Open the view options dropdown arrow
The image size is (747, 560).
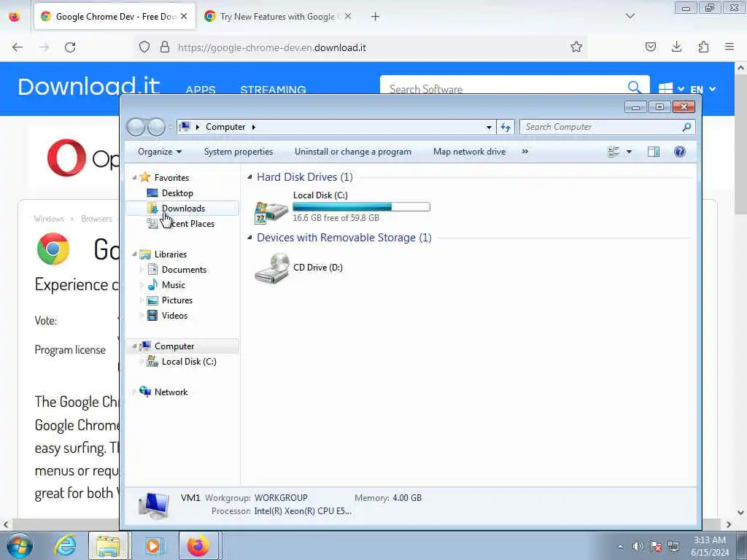[629, 152]
